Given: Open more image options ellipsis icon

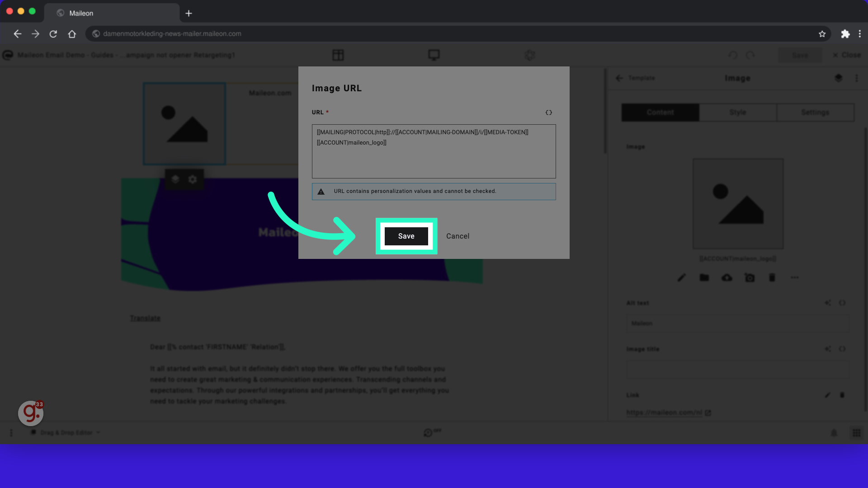Looking at the screenshot, I should pyautogui.click(x=795, y=277).
